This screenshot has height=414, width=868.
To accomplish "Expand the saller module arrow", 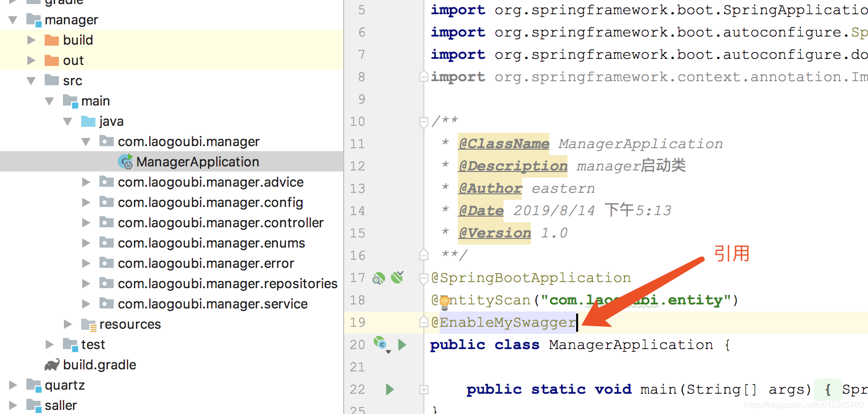I will [x=13, y=405].
